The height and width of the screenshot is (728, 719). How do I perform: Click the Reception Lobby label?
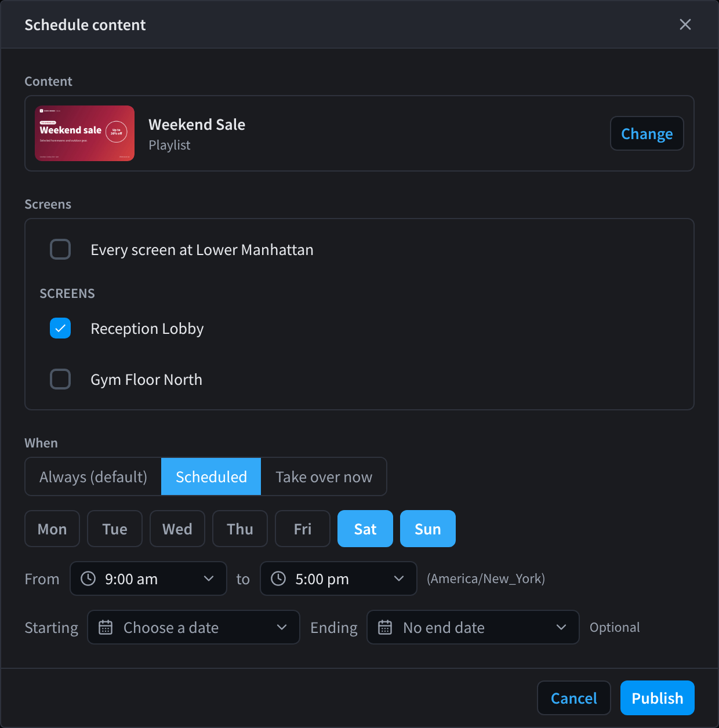(x=147, y=329)
